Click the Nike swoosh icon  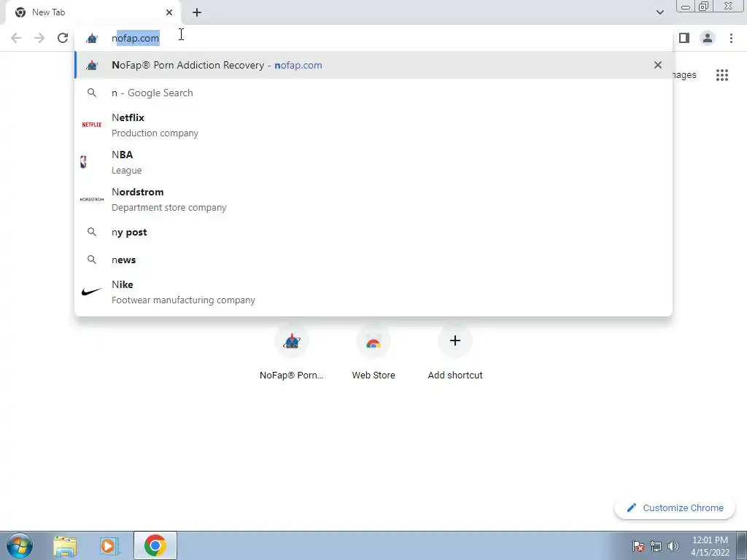(x=91, y=292)
